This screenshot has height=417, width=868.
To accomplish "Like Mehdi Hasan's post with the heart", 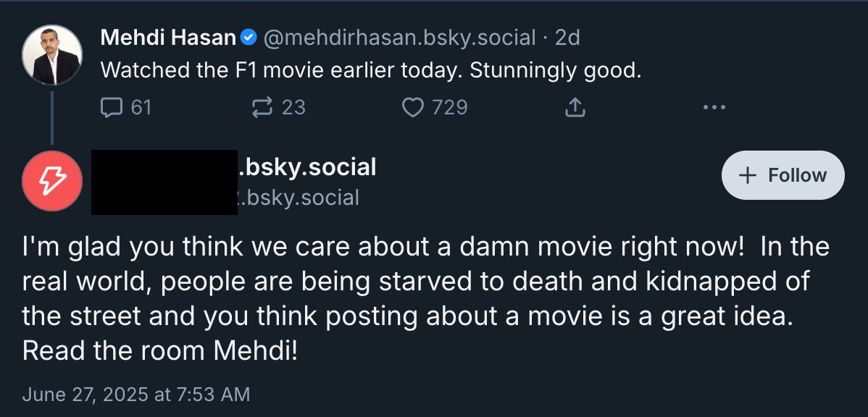I will (x=412, y=108).
